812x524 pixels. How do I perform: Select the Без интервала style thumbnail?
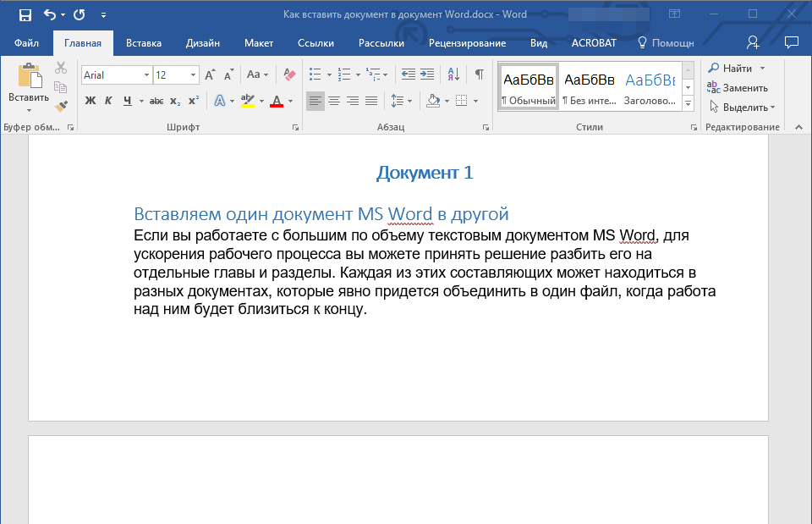coord(589,87)
